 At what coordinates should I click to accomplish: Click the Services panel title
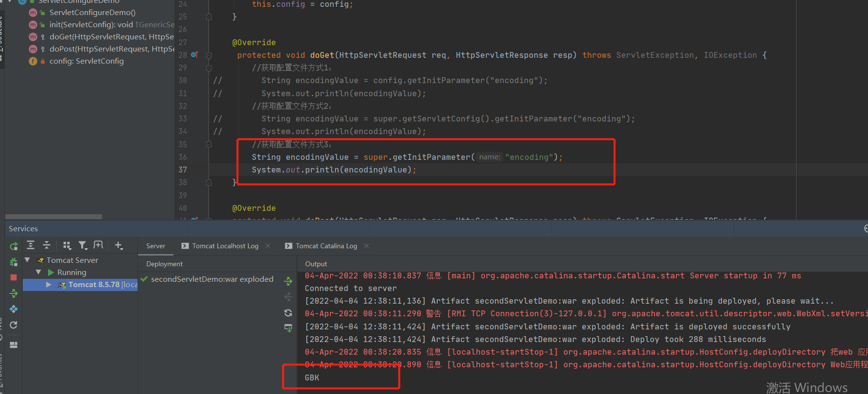click(x=23, y=228)
